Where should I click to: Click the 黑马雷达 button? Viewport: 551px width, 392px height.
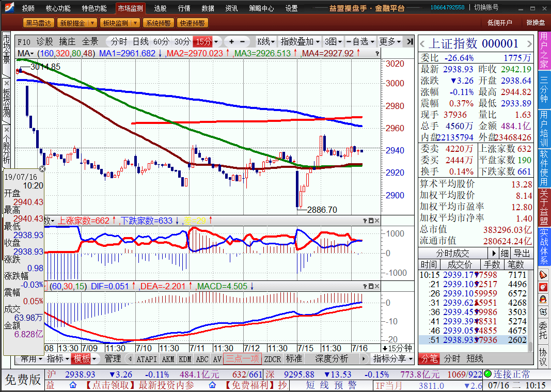pos(38,23)
